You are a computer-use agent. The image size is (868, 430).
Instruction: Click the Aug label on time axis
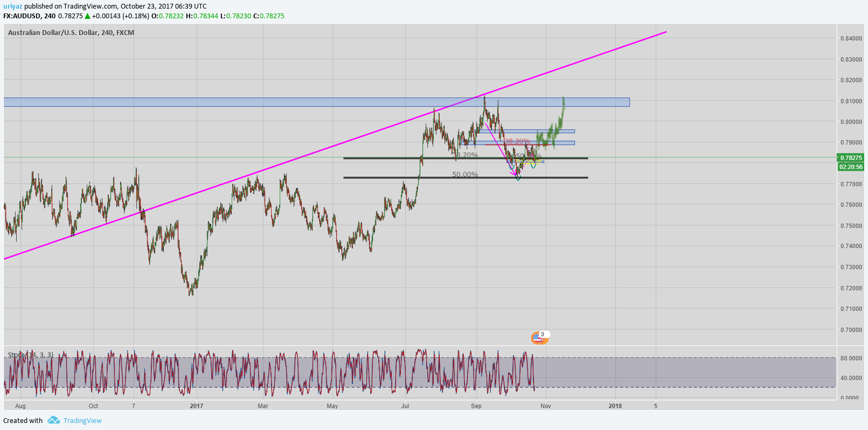pyautogui.click(x=20, y=406)
